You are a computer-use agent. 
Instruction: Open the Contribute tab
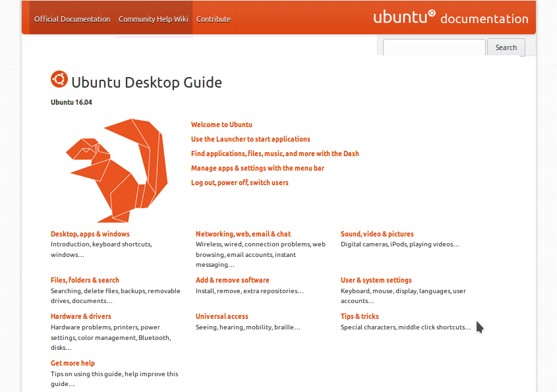pyautogui.click(x=214, y=19)
